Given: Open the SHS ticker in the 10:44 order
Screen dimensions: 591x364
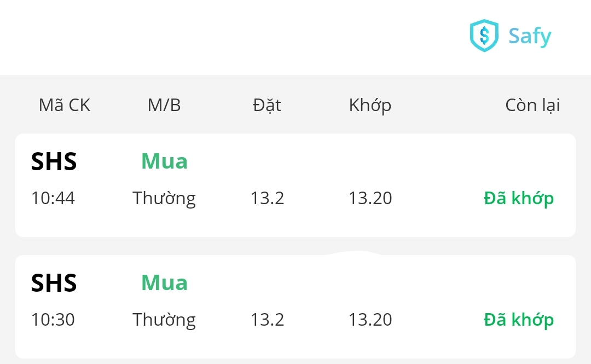Looking at the screenshot, I should pyautogui.click(x=54, y=162).
